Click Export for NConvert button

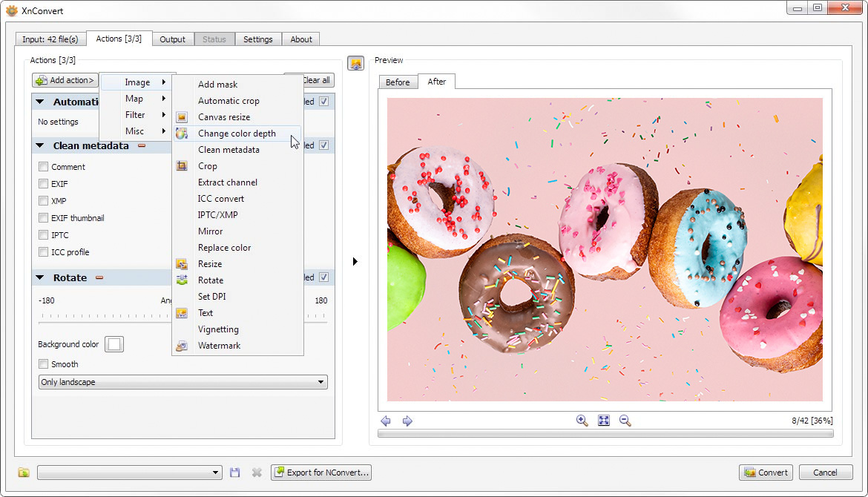click(321, 472)
